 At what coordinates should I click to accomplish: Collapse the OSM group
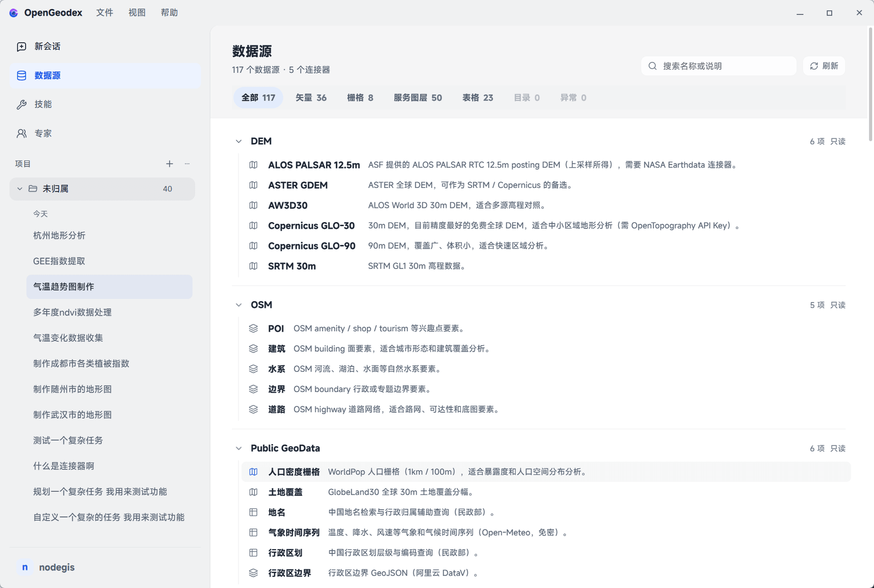coord(239,305)
